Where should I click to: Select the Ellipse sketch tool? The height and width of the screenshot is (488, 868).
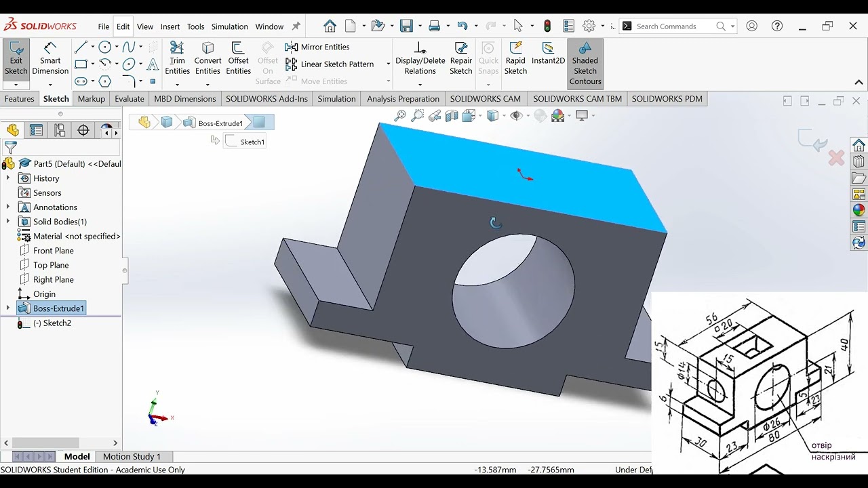129,64
